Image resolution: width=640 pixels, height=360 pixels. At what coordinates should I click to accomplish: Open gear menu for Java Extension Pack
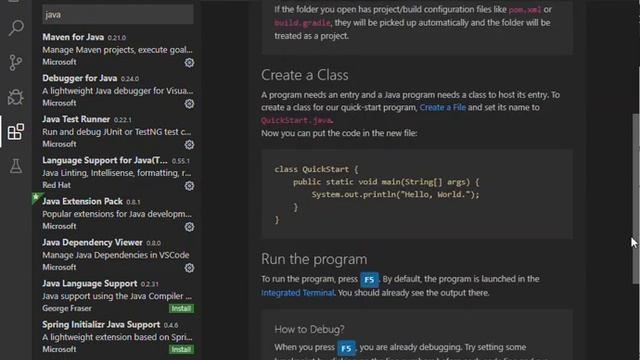tap(189, 227)
